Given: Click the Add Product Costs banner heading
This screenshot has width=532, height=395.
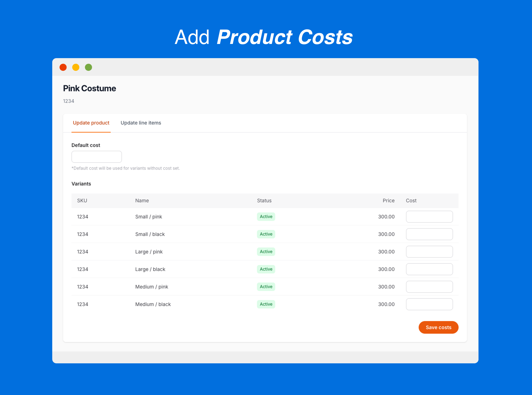Looking at the screenshot, I should click(x=264, y=37).
